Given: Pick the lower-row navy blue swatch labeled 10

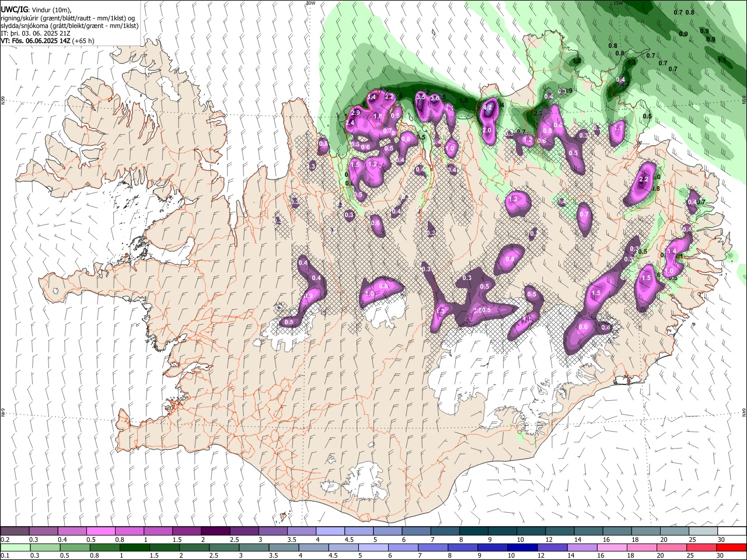Looking at the screenshot, I should tap(522, 547).
